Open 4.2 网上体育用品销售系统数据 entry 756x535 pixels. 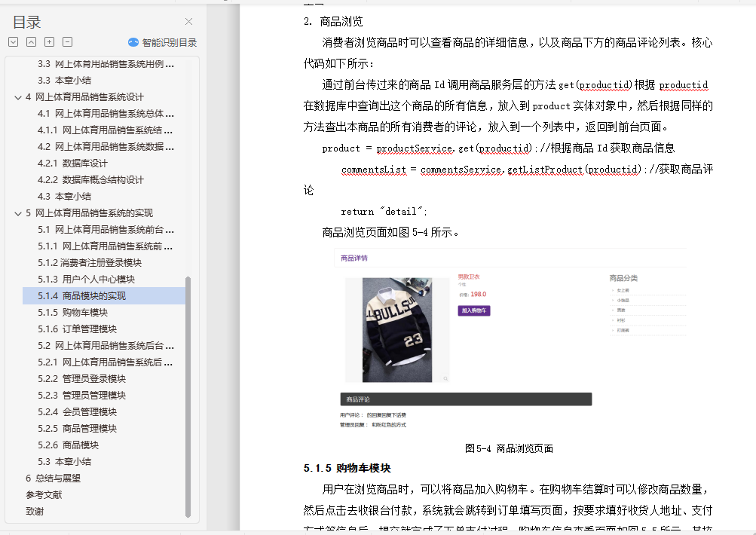point(106,146)
